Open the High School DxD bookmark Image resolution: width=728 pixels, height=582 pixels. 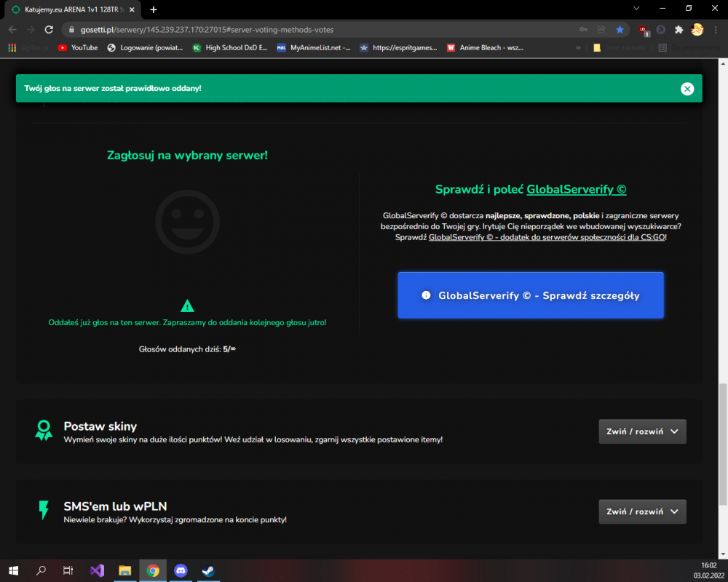point(230,47)
